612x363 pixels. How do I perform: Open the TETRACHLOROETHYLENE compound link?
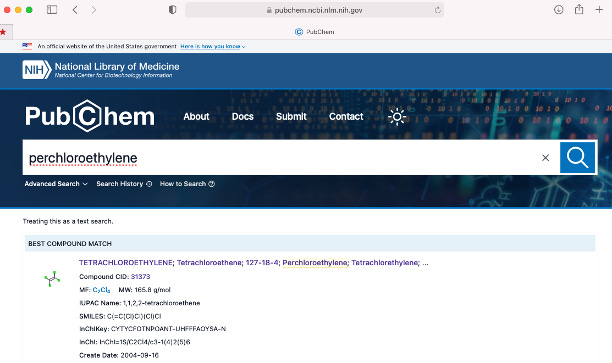(x=126, y=262)
